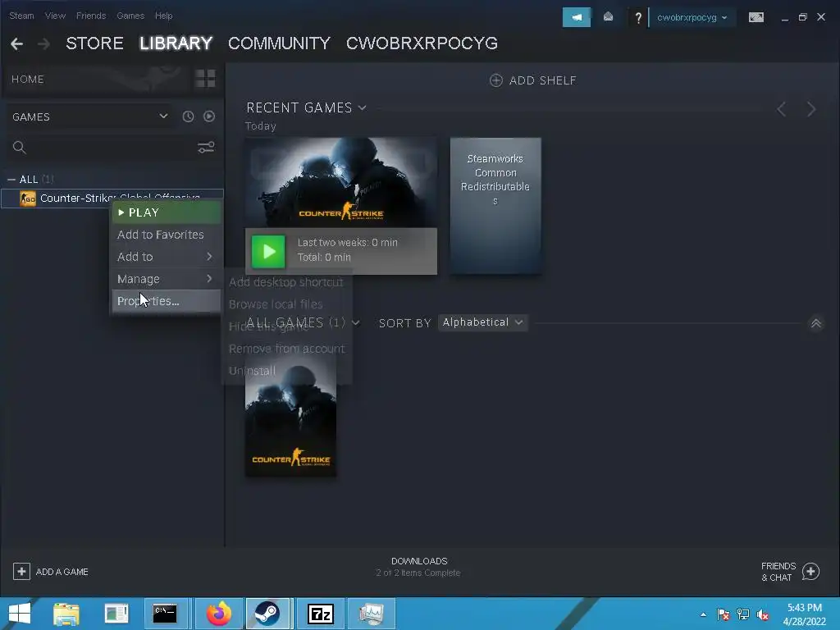Toggle the ready-to-play filter icon

point(209,116)
